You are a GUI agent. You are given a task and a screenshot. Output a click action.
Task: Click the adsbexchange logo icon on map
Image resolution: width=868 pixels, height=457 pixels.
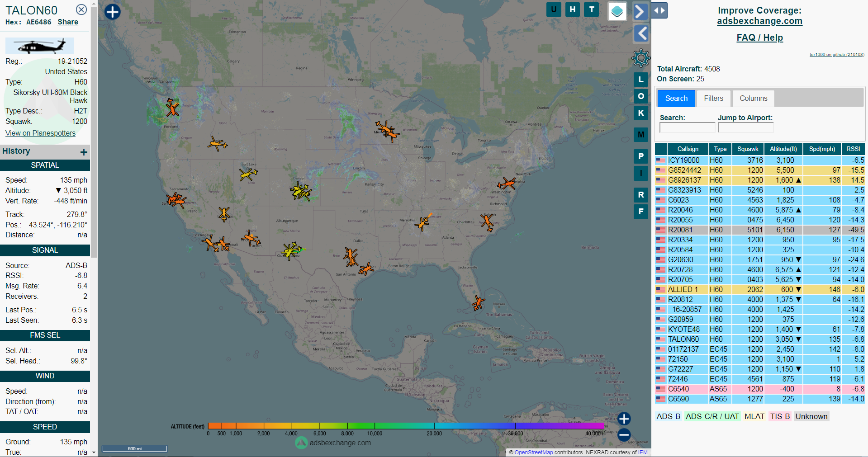click(x=301, y=443)
